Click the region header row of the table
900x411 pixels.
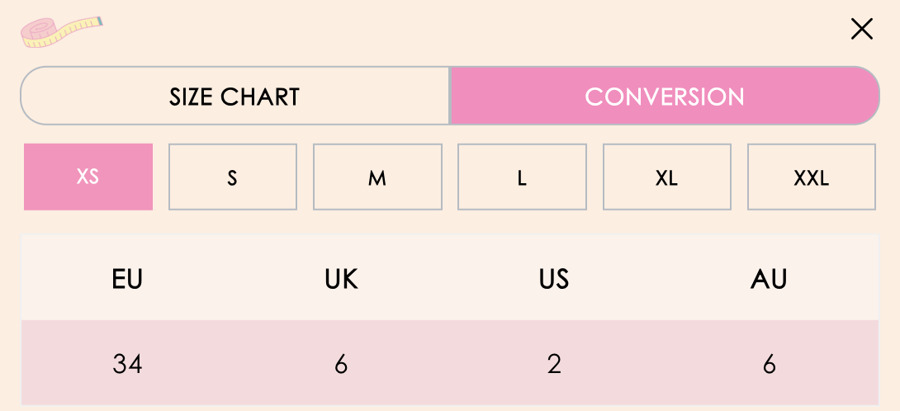click(450, 279)
